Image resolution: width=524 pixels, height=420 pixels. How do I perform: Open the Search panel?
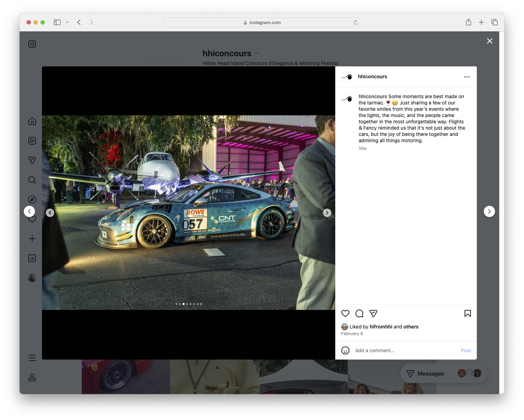[32, 180]
